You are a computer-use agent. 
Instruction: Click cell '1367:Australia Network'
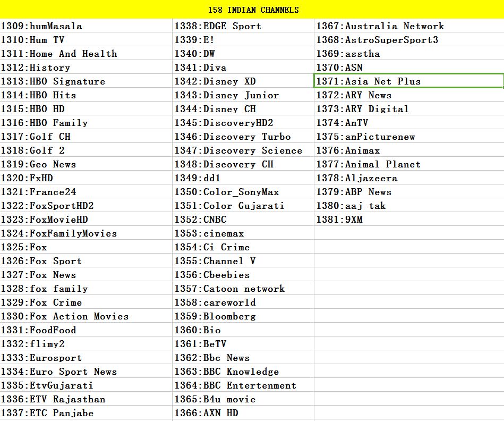pos(409,26)
